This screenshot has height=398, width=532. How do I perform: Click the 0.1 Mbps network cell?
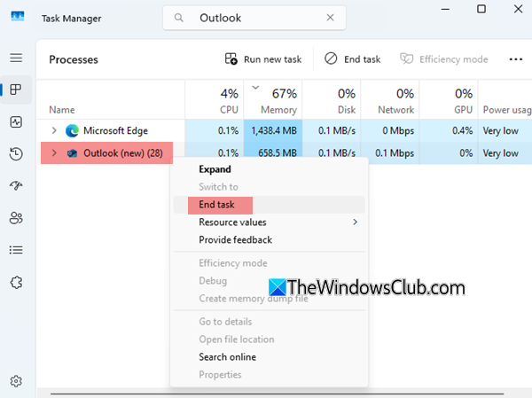click(390, 153)
